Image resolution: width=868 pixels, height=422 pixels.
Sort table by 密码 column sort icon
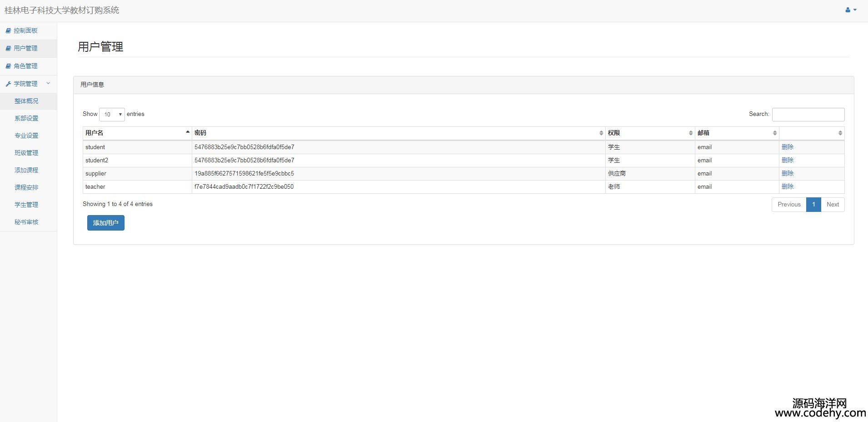pyautogui.click(x=601, y=133)
